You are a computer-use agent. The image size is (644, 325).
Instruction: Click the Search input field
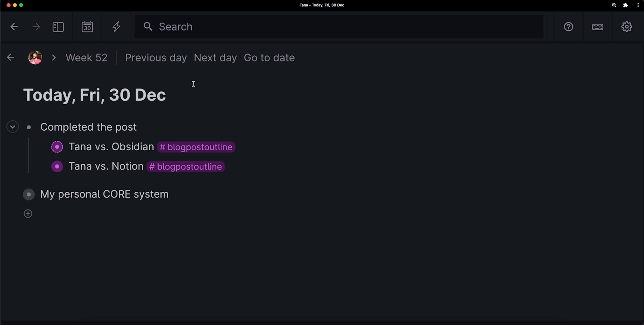pos(338,27)
